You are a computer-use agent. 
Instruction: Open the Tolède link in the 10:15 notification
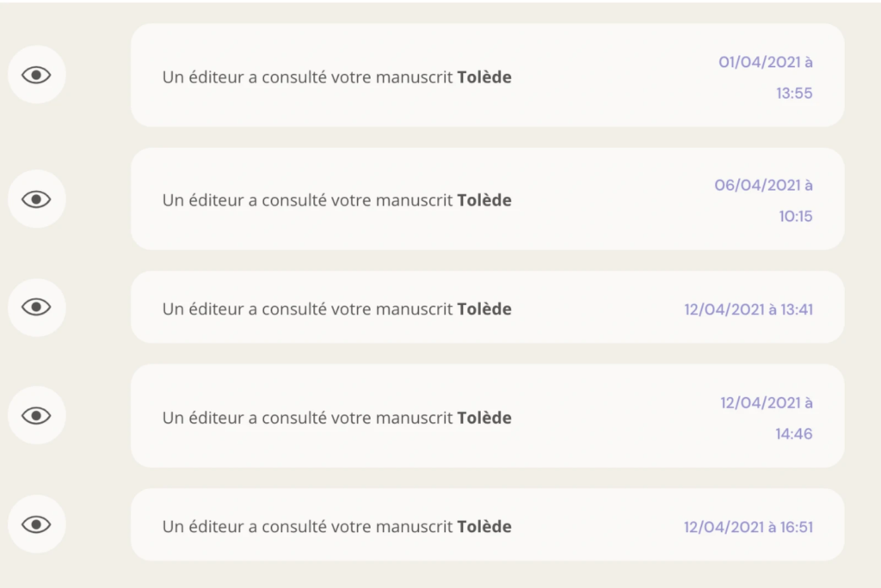(484, 200)
